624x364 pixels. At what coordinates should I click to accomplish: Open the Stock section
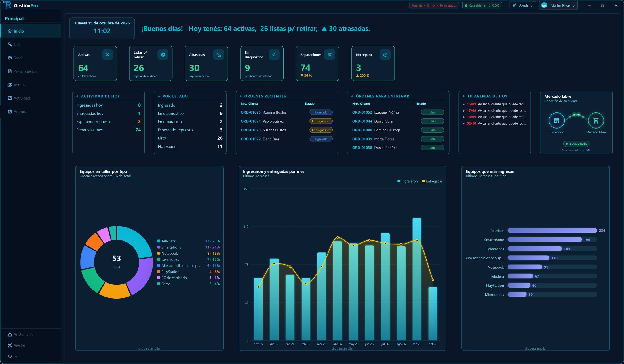tap(31, 58)
